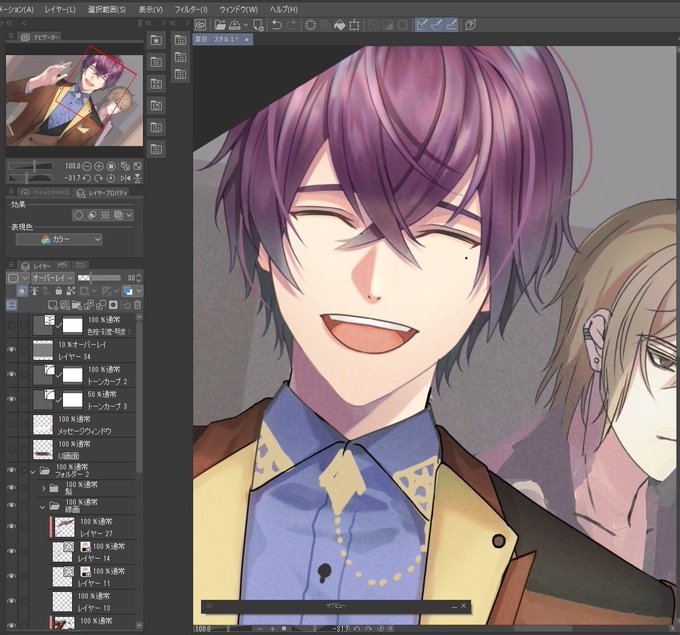This screenshot has width=680, height=635.
Task: Open 選択範囲(S) menu
Action: (106, 9)
